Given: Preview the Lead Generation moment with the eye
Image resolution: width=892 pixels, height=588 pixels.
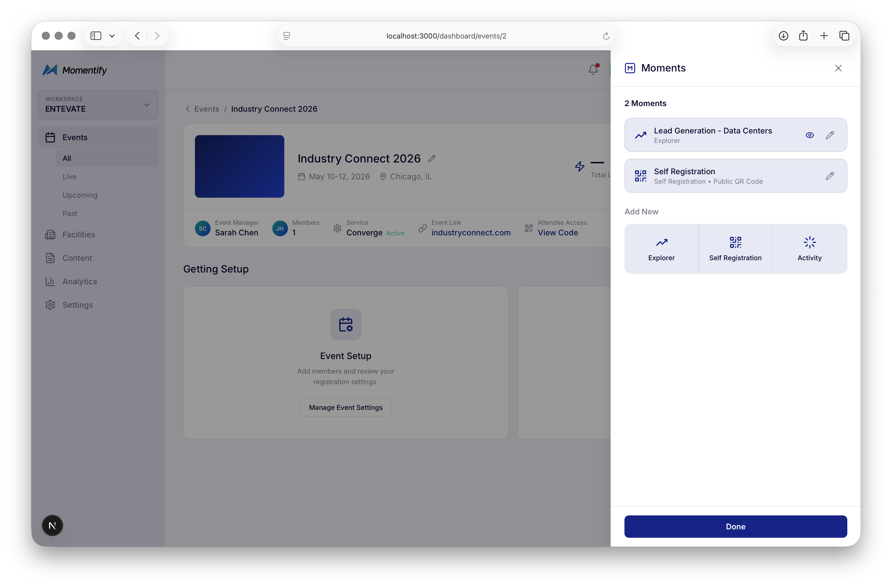Looking at the screenshot, I should click(x=810, y=135).
